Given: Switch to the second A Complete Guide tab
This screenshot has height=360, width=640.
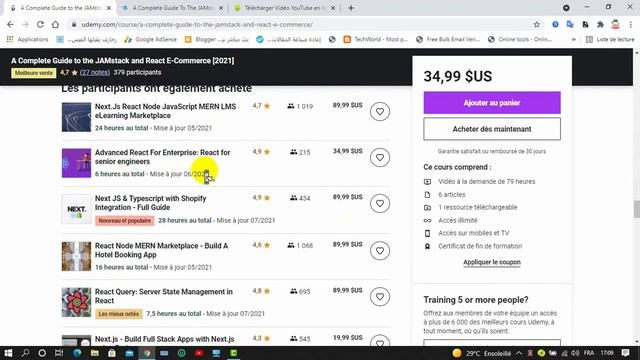Looking at the screenshot, I should [x=173, y=8].
